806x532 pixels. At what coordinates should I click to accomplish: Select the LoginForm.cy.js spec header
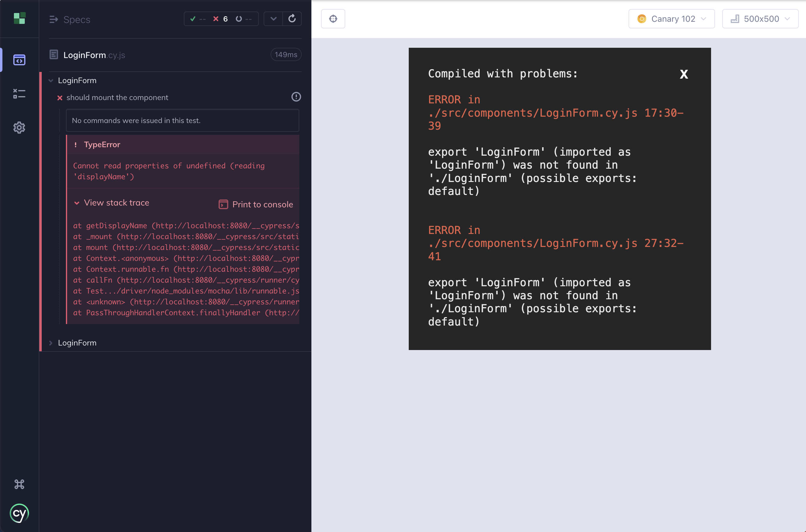pyautogui.click(x=94, y=55)
